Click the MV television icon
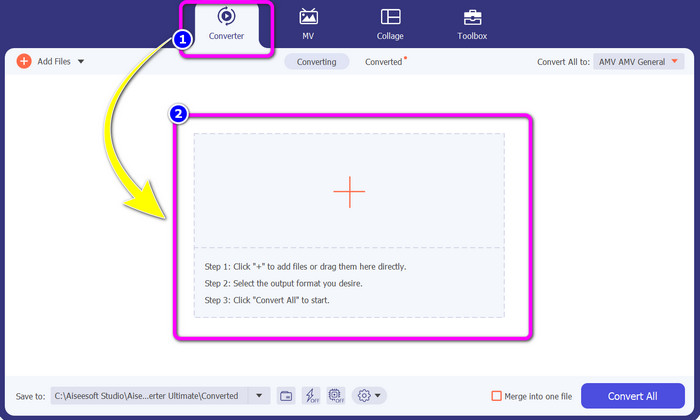Image resolution: width=700 pixels, height=420 pixels. pos(308,17)
